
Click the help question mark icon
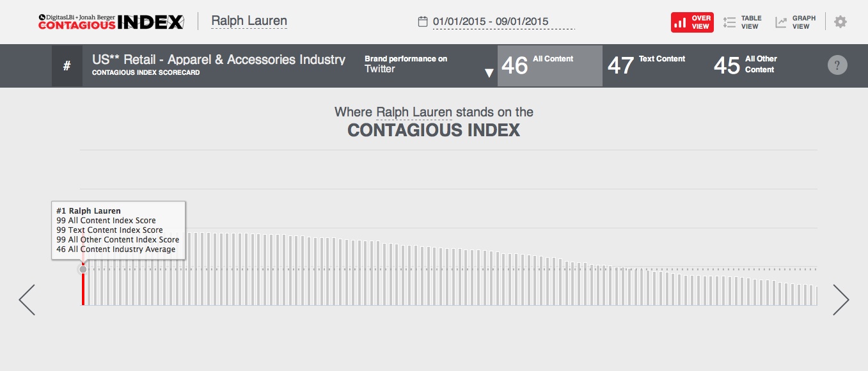[x=837, y=65]
